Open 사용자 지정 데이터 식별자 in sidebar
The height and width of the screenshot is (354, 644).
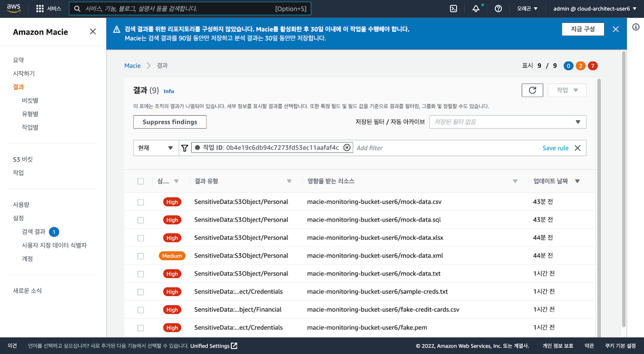[54, 245]
